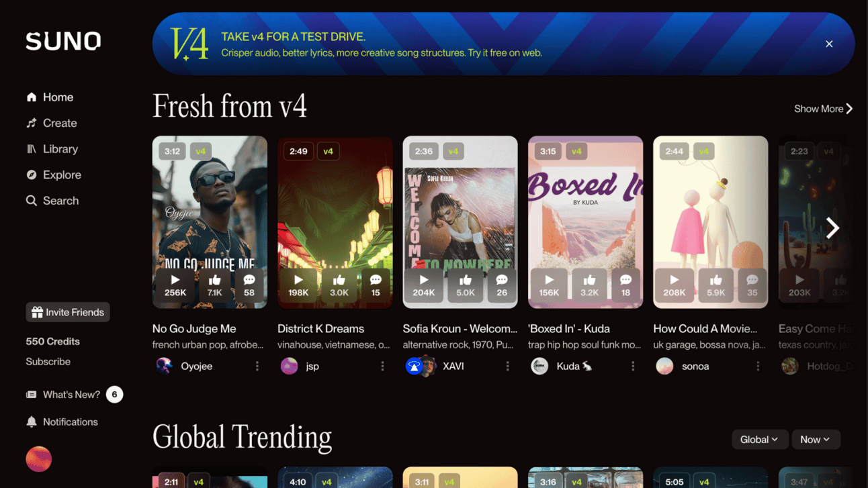Play How Could A Movie song

(x=675, y=285)
